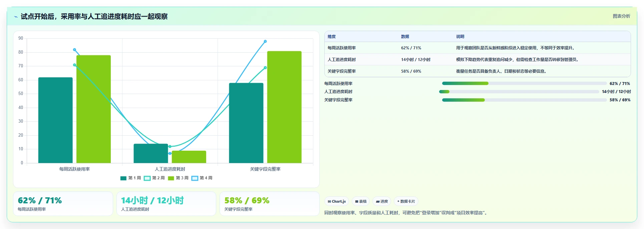Viewport: 644px width, 229px height.
Task: Click the light green bar for 每周活跃使用率
Action: 93,109
